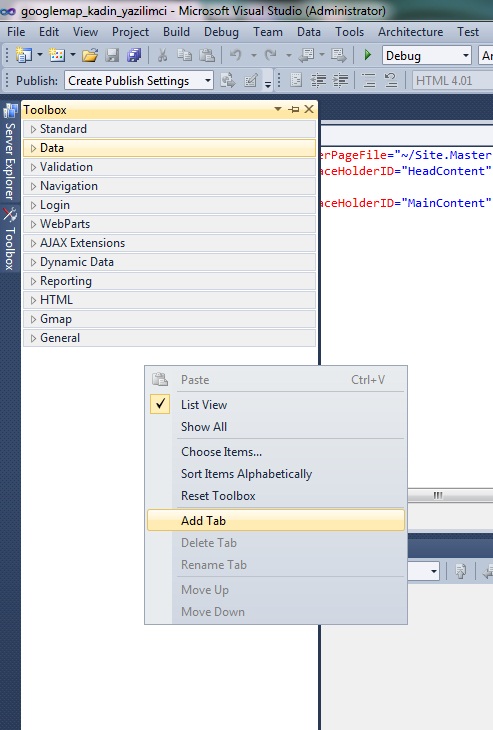493x730 pixels.
Task: Expand the HTML toolbox group
Action: coord(33,300)
